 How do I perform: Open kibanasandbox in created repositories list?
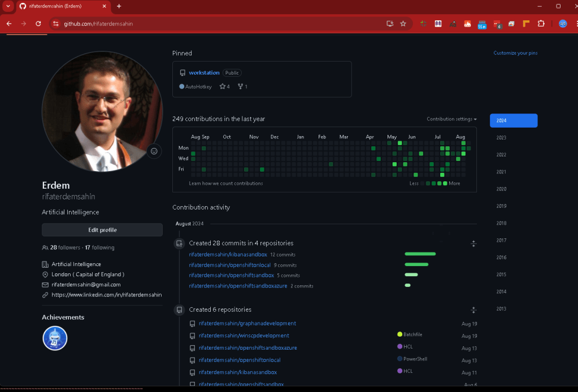[238, 372]
